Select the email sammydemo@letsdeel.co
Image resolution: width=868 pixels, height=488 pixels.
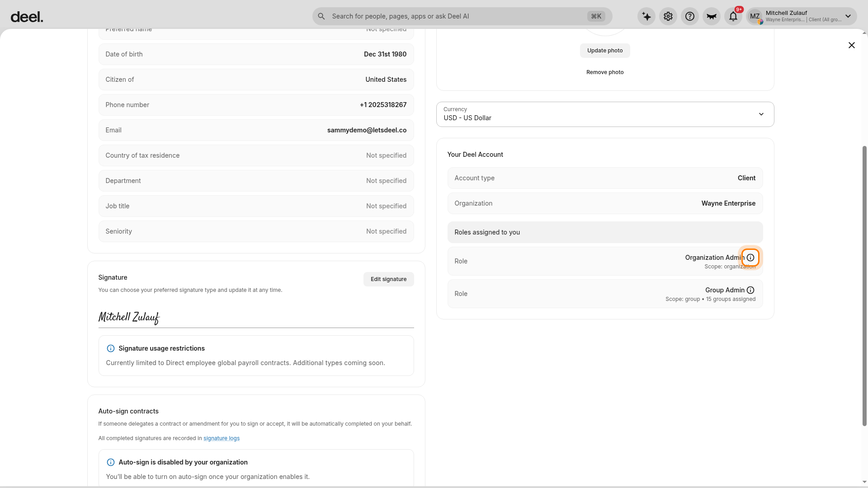point(367,130)
